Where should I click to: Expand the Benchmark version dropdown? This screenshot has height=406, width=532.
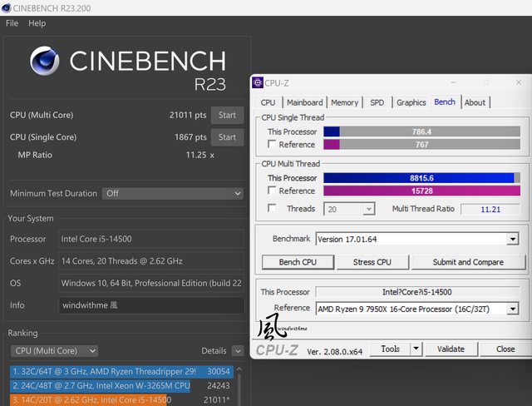point(512,239)
